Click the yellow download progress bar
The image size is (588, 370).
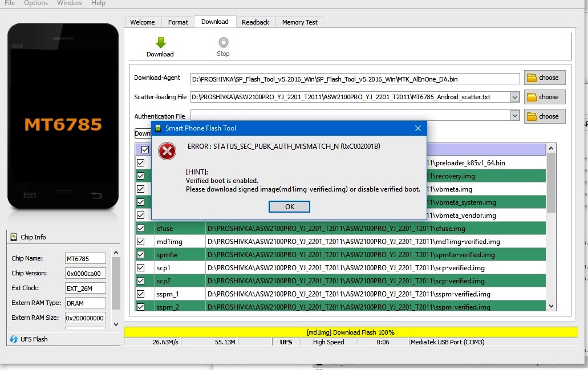[350, 332]
